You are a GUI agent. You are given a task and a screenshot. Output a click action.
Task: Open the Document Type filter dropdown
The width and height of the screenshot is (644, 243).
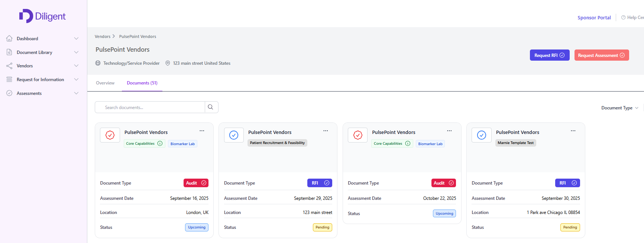pos(620,108)
